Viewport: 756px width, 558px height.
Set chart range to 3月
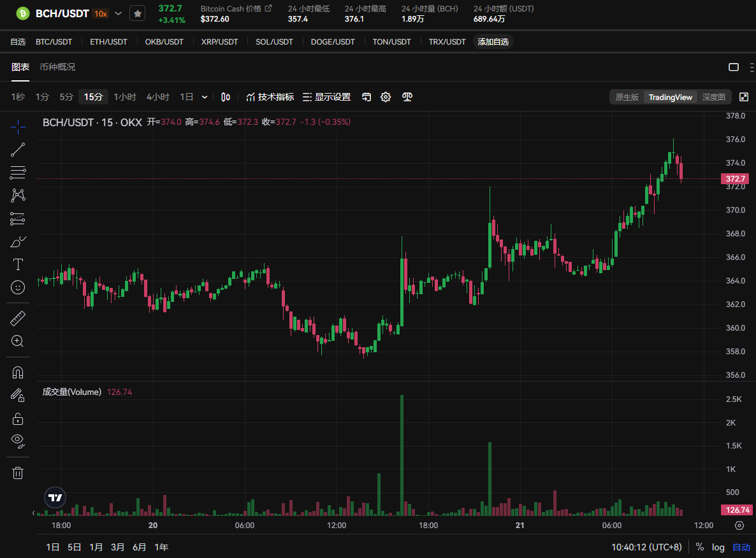118,547
